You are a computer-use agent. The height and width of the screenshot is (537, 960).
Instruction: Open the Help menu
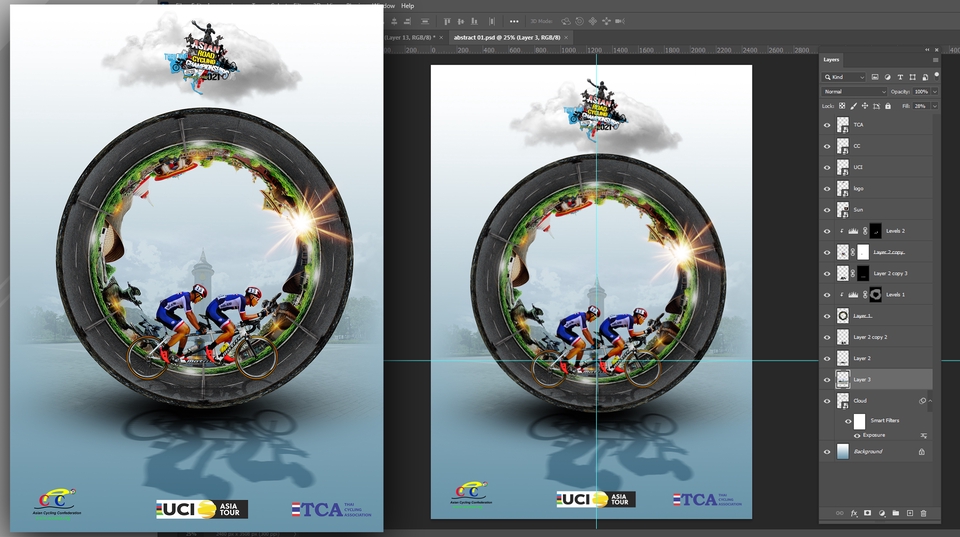pyautogui.click(x=407, y=6)
